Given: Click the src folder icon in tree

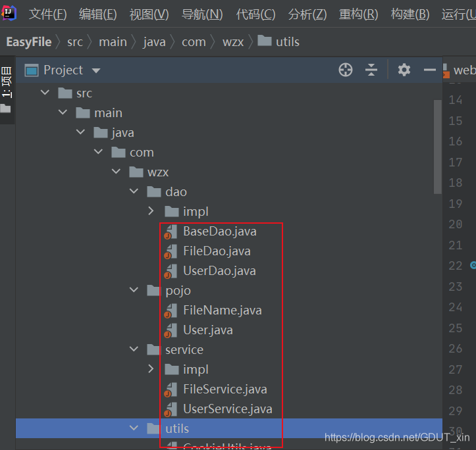Looking at the screenshot, I should tap(65, 93).
